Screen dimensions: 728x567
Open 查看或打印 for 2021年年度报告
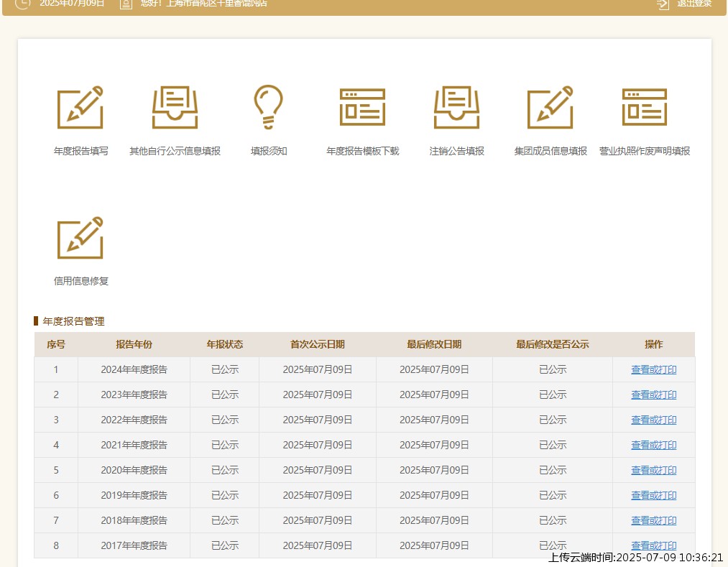(654, 445)
